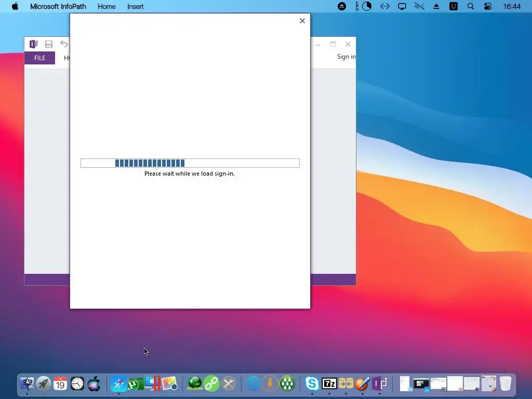The image size is (532, 399).
Task: Open the Trash in dock
Action: click(505, 384)
